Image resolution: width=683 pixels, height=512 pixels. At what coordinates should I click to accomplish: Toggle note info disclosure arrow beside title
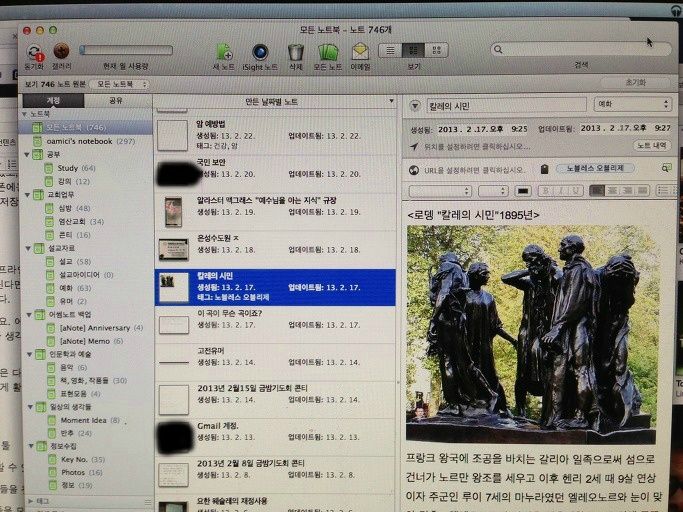click(415, 106)
